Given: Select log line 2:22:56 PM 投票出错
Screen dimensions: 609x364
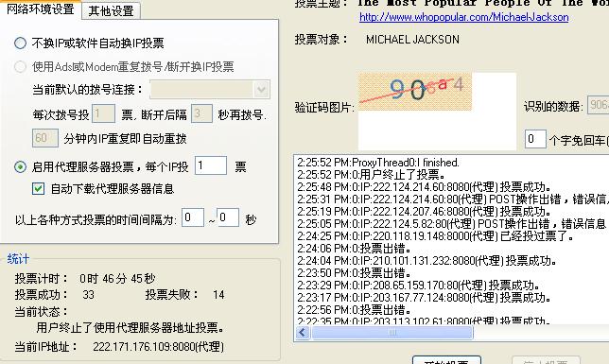Looking at the screenshot, I should (x=354, y=310).
